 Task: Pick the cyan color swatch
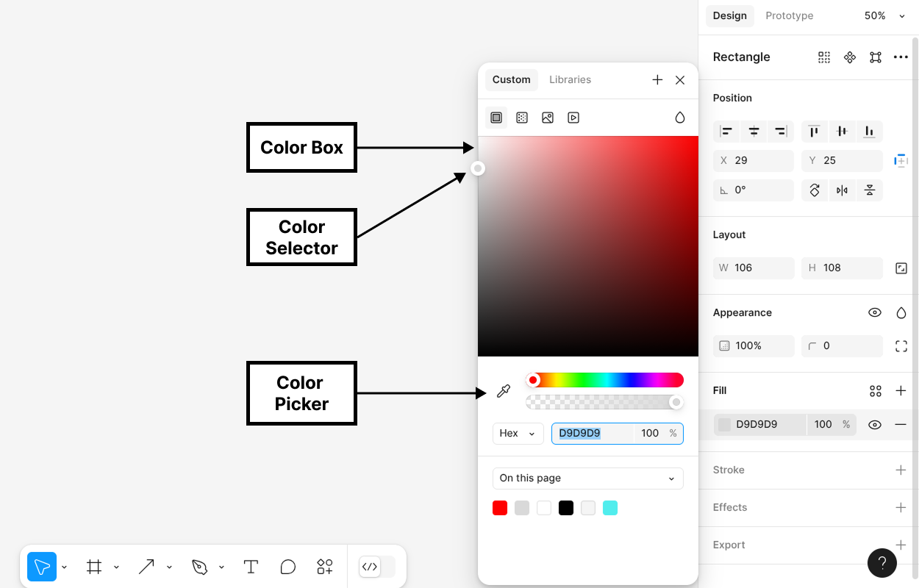pos(610,508)
